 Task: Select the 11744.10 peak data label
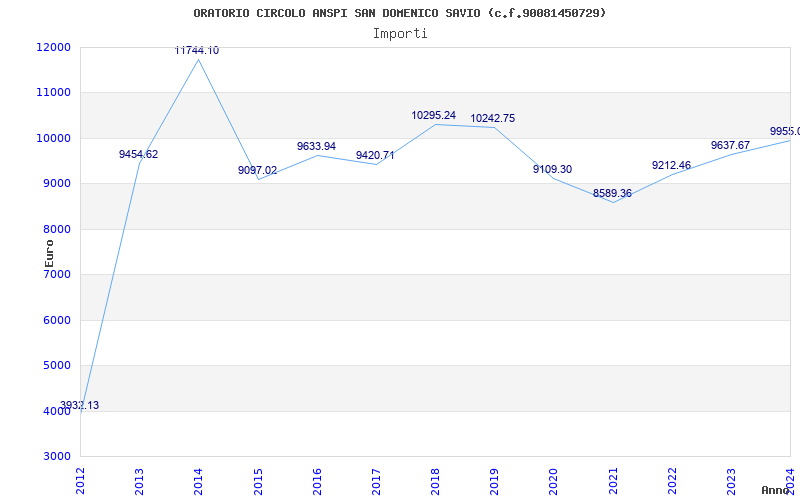(197, 51)
